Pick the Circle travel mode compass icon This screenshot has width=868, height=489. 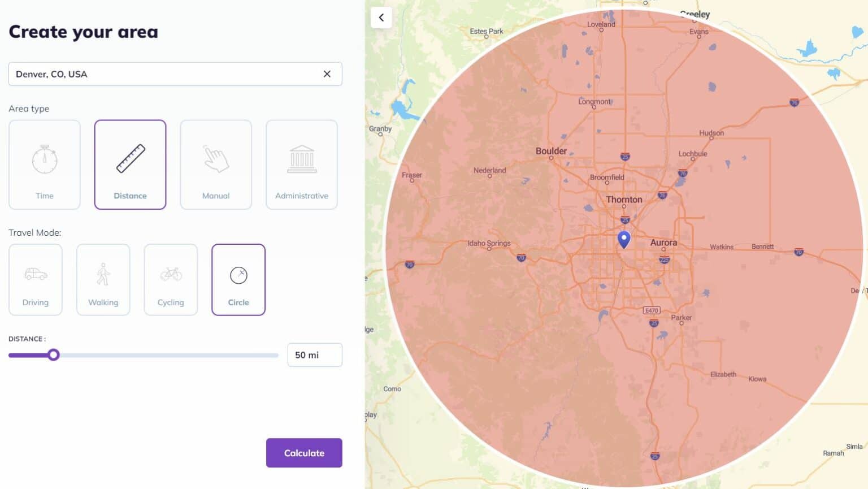238,275
